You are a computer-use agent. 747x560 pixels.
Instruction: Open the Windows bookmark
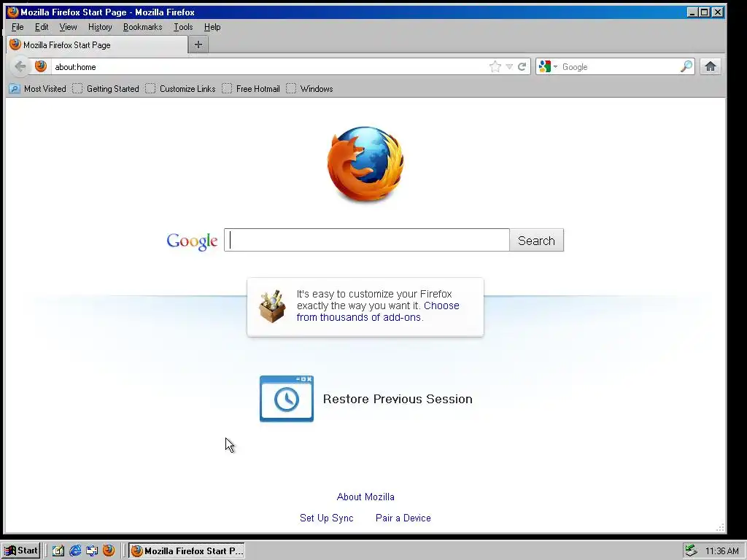tap(309, 88)
